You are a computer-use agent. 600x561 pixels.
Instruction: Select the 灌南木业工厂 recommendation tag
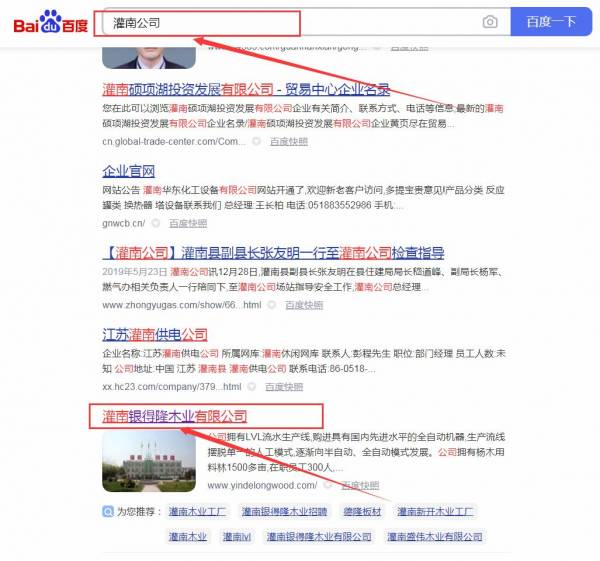point(197,512)
